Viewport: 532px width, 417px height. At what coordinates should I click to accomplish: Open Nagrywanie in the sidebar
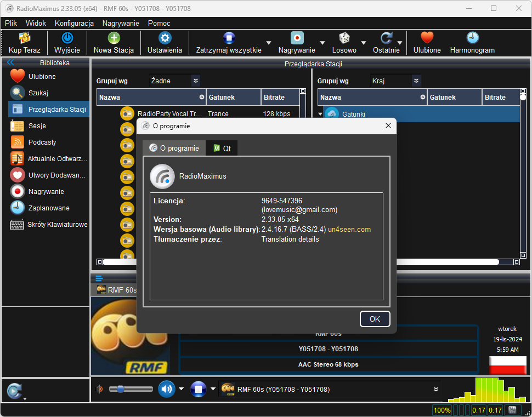(x=49, y=192)
